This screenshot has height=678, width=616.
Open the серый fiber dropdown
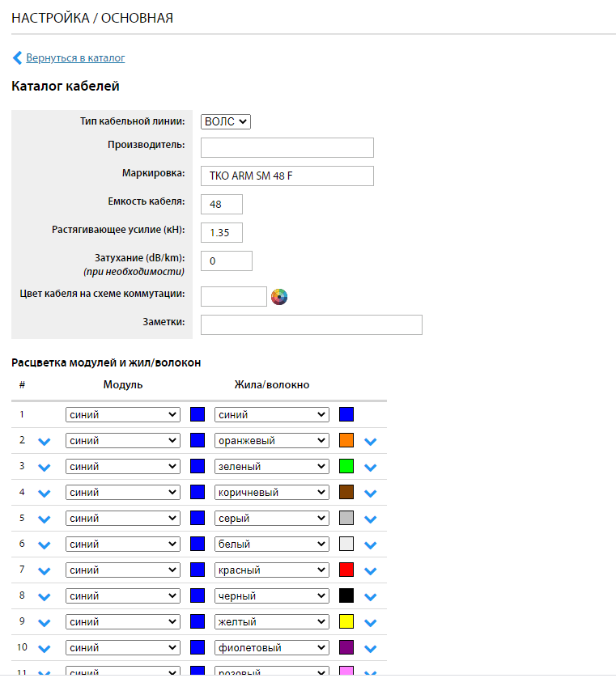pos(272,519)
